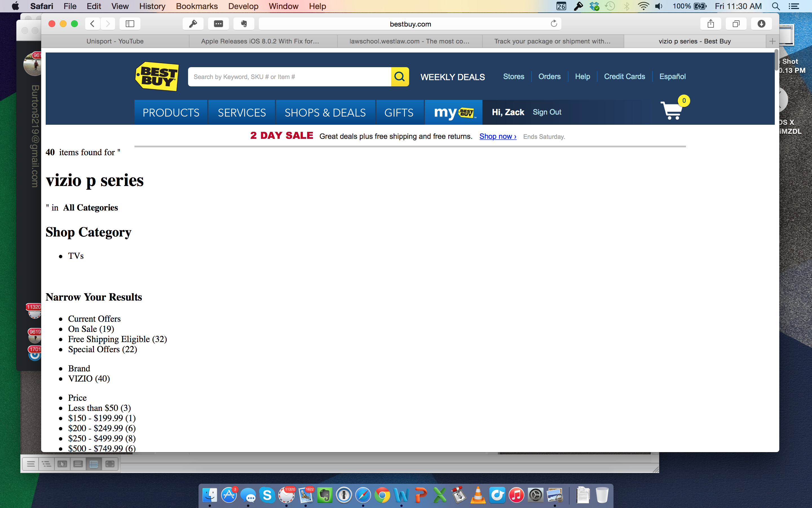Viewport: 812px width, 508px height.
Task: Click the Sign Out link
Action: click(547, 112)
